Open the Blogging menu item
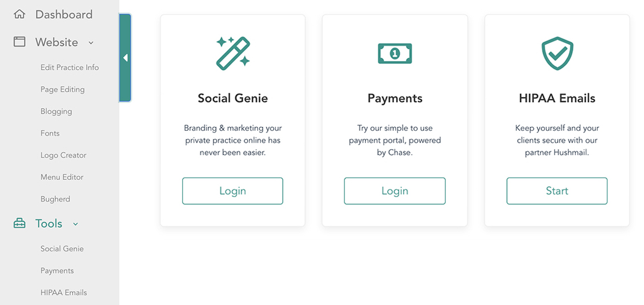This screenshot has width=644, height=305. [x=56, y=111]
